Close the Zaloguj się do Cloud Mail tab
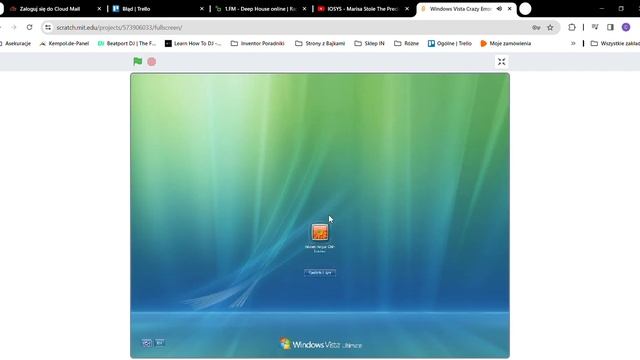 99,9
